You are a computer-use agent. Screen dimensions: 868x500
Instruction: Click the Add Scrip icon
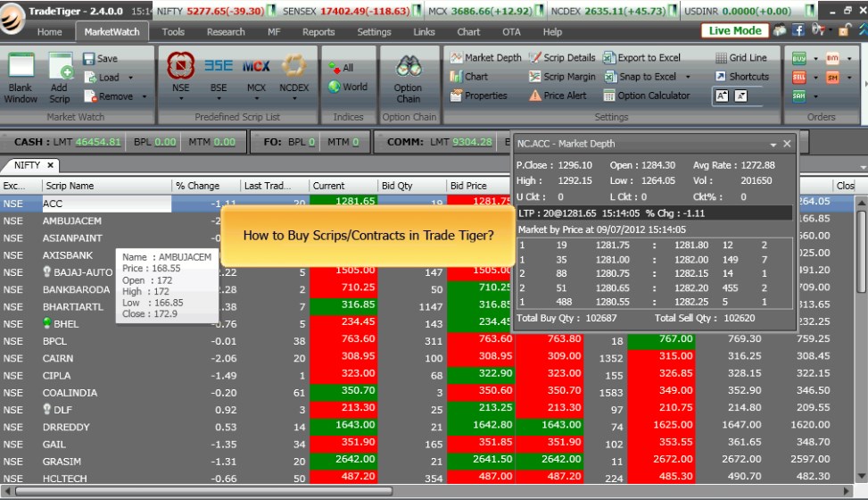(60, 76)
